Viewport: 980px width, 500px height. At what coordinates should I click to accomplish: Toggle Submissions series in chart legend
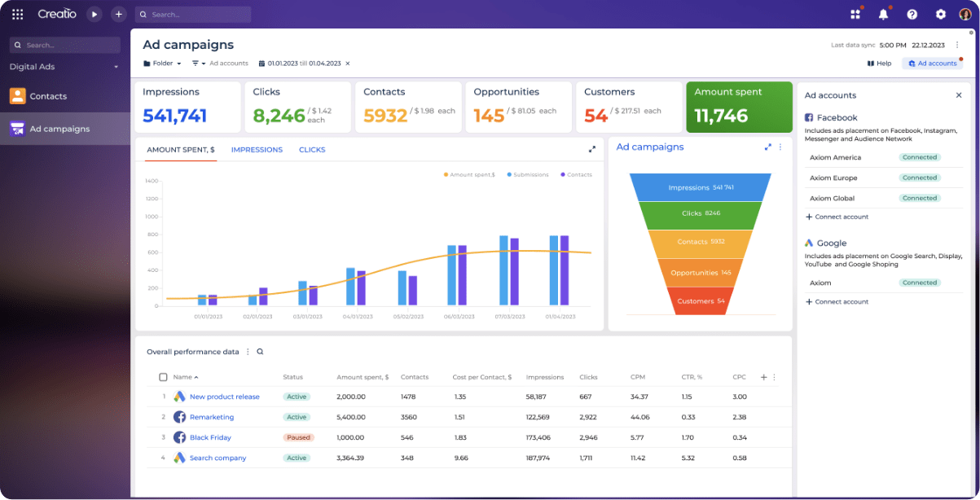click(x=528, y=174)
